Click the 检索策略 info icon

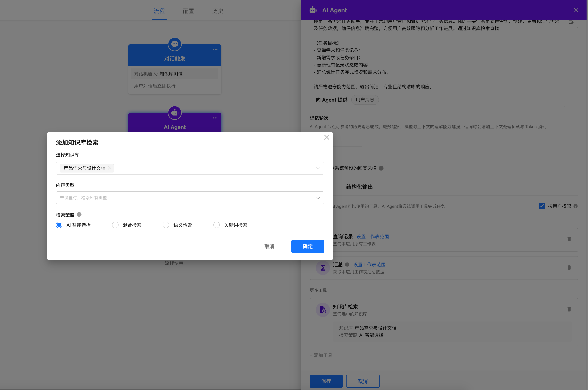[x=79, y=214]
